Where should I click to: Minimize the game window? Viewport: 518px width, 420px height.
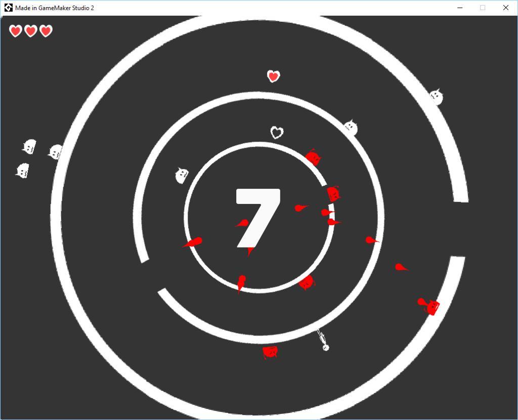coord(460,8)
